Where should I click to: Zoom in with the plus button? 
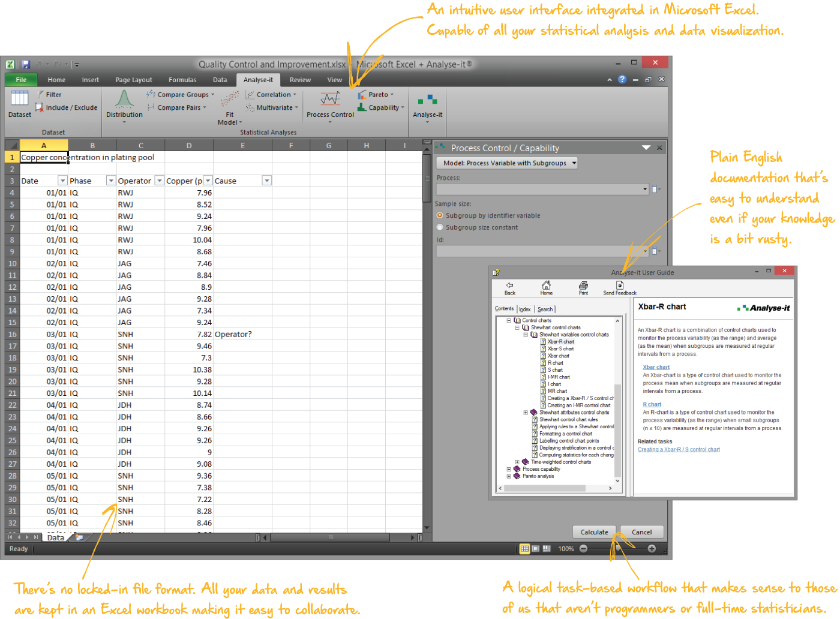pos(652,549)
